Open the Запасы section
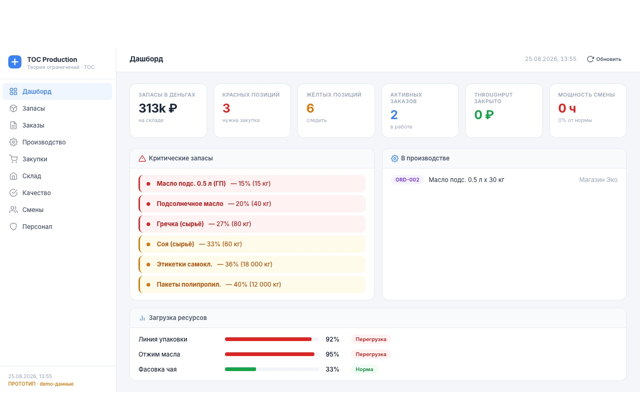The width and height of the screenshot is (640, 400). click(58, 109)
